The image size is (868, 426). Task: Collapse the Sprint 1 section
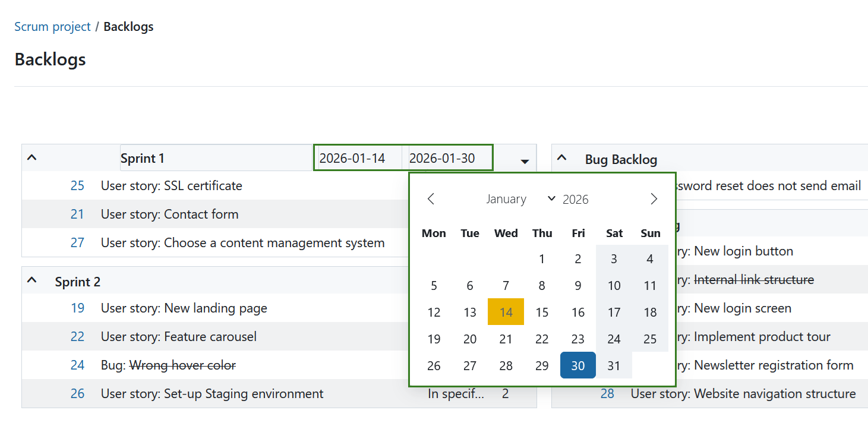point(31,157)
